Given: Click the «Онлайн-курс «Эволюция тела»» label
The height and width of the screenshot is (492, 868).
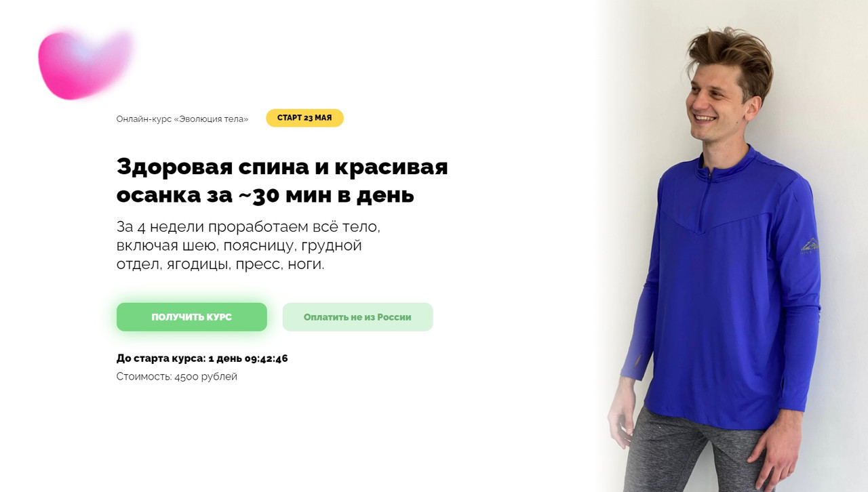Looking at the screenshot, I should click(x=182, y=119).
